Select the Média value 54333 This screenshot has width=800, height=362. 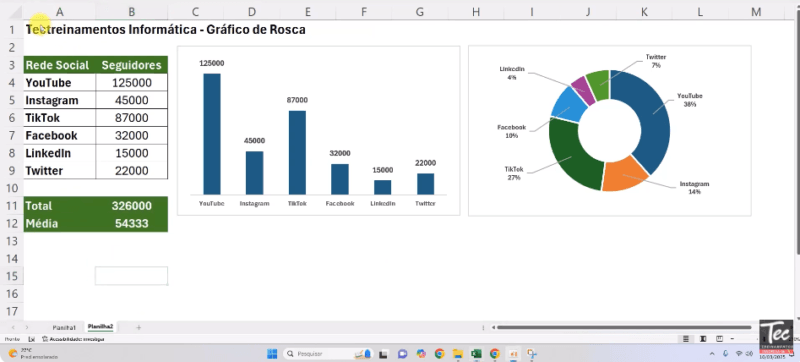(x=132, y=223)
